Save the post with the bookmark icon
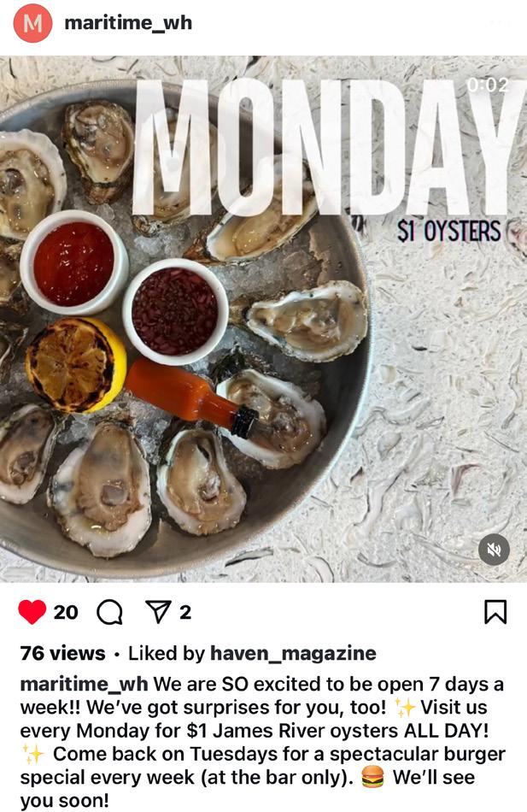 tap(495, 612)
